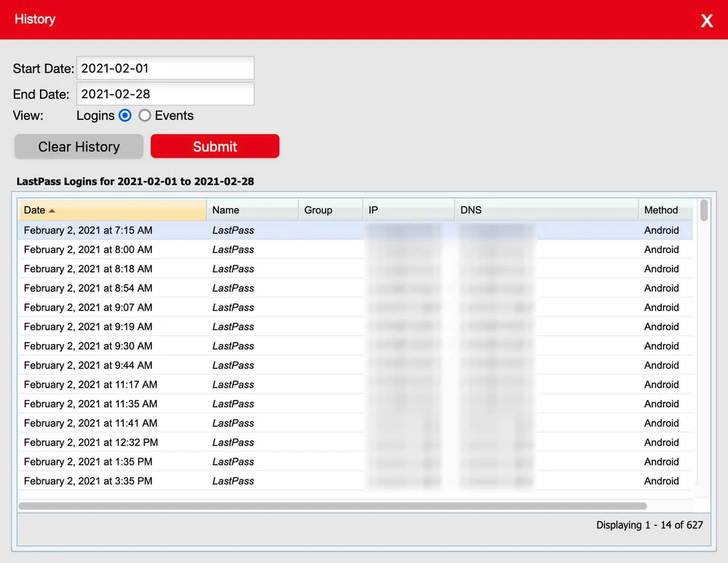Click the horizontal scrollbar below the table
728x563 pixels.
(x=332, y=506)
